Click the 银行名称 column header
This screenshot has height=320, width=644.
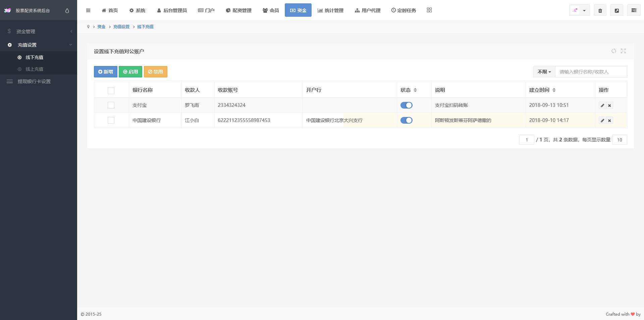click(x=143, y=90)
